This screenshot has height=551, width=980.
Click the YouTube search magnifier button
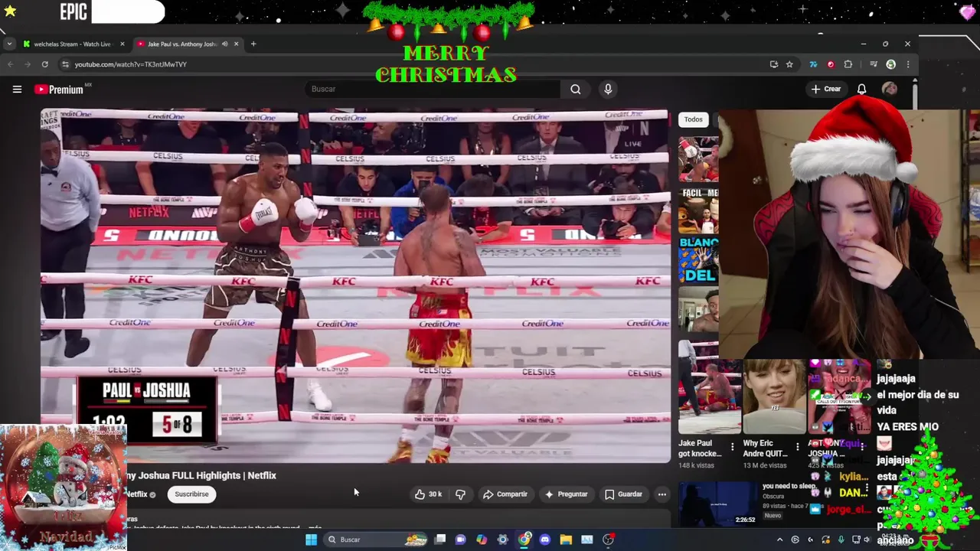tap(575, 89)
